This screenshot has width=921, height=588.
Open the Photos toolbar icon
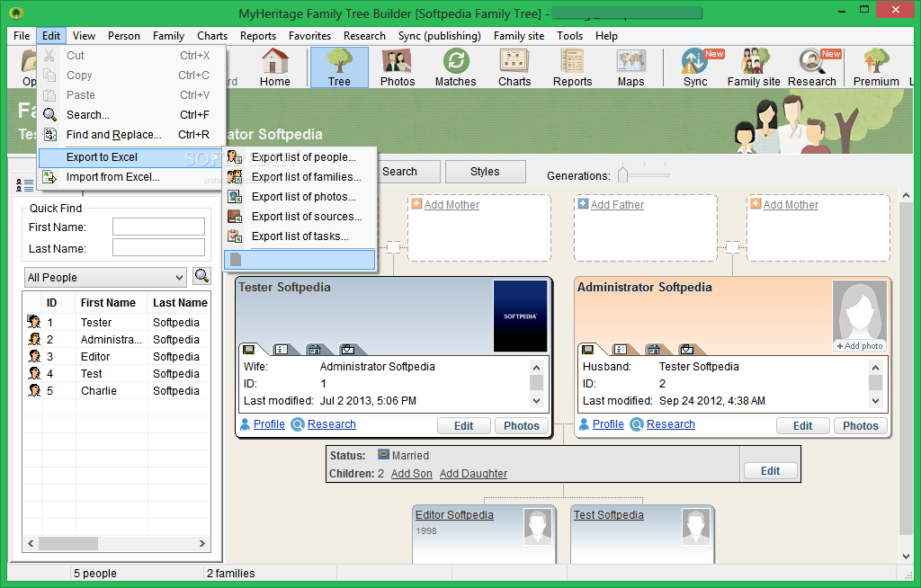click(397, 67)
